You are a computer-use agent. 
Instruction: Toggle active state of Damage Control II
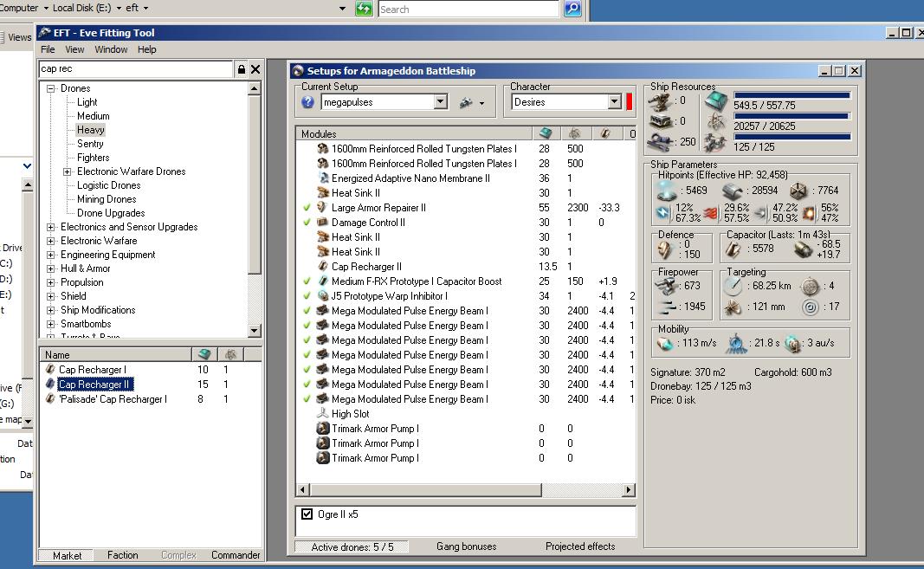(x=307, y=223)
